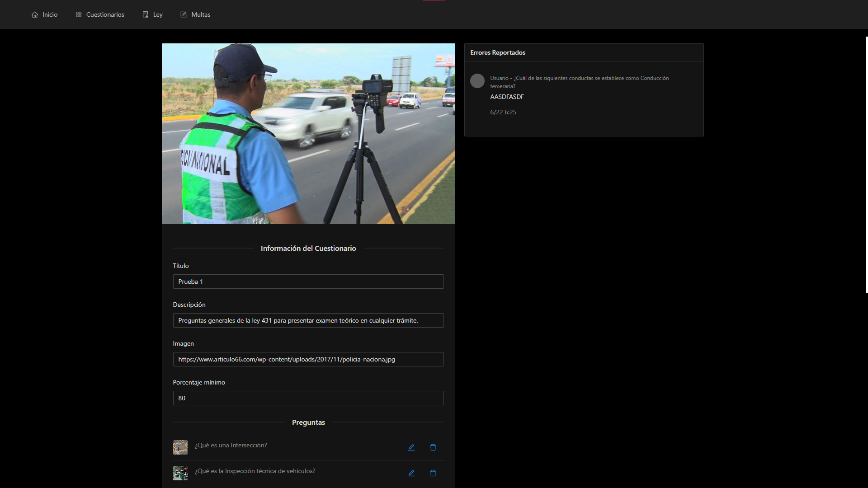The image size is (868, 488).
Task: Select the Porcentaje mínimo field
Action: (x=308, y=398)
